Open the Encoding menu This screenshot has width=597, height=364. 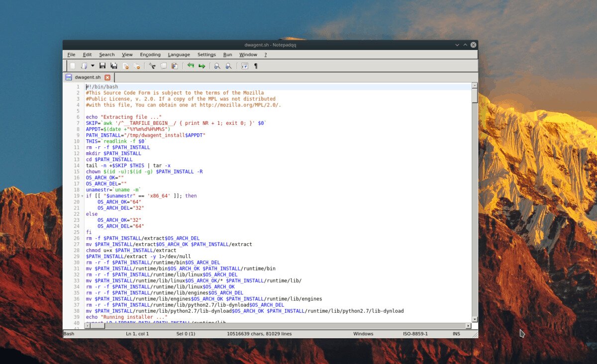coord(150,55)
